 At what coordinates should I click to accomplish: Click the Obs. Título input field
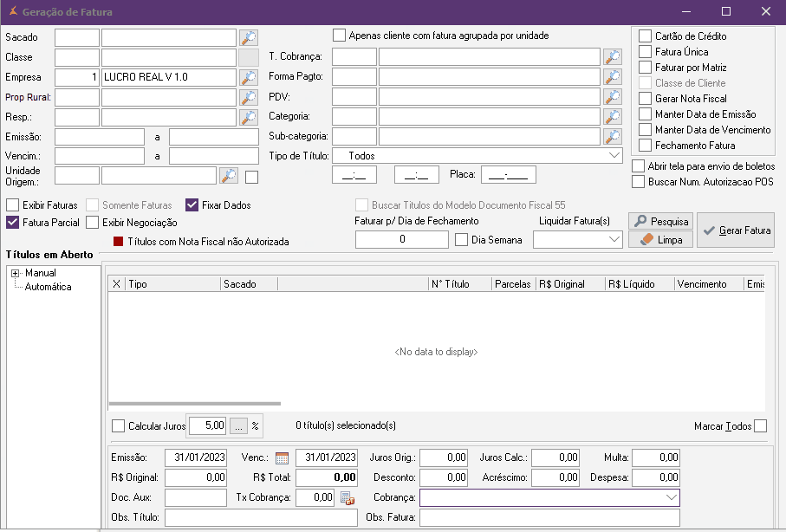click(261, 517)
